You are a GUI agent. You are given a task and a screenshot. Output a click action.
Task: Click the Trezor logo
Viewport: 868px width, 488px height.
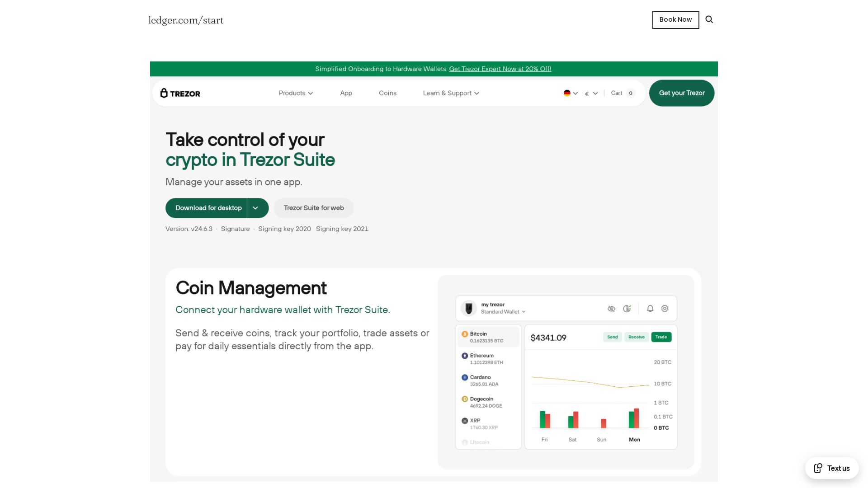(180, 93)
